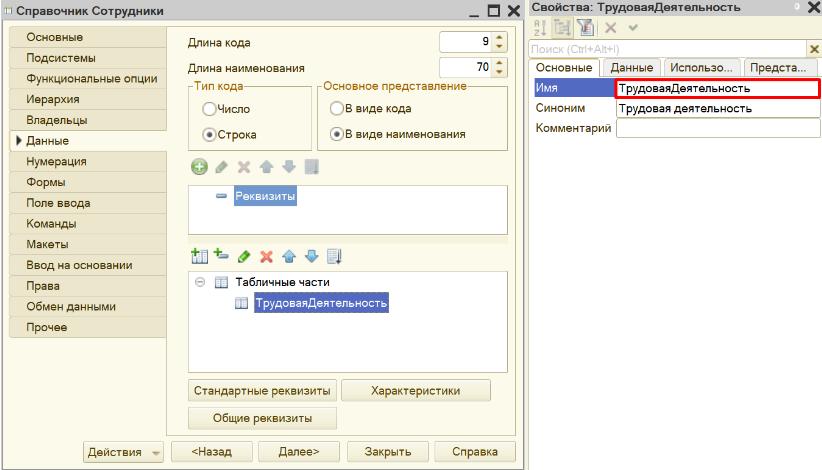Click the checkmark confirm in Свойства toolbar

pyautogui.click(x=633, y=27)
